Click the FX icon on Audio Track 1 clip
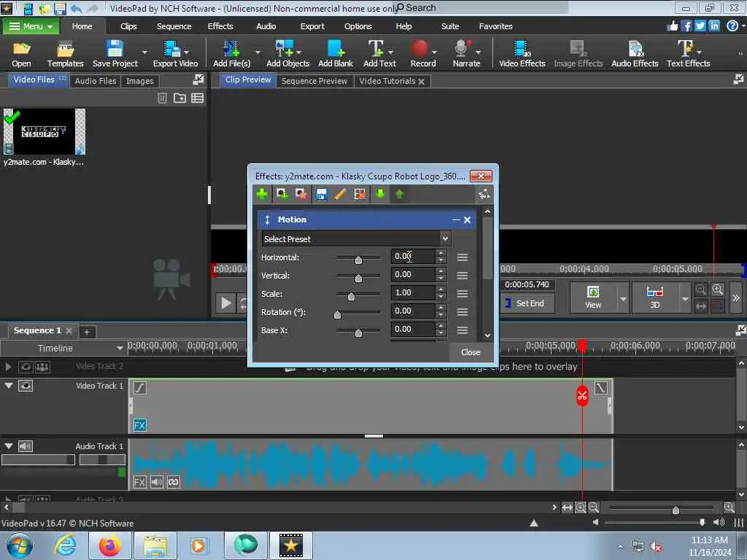The image size is (747, 560). [x=139, y=482]
